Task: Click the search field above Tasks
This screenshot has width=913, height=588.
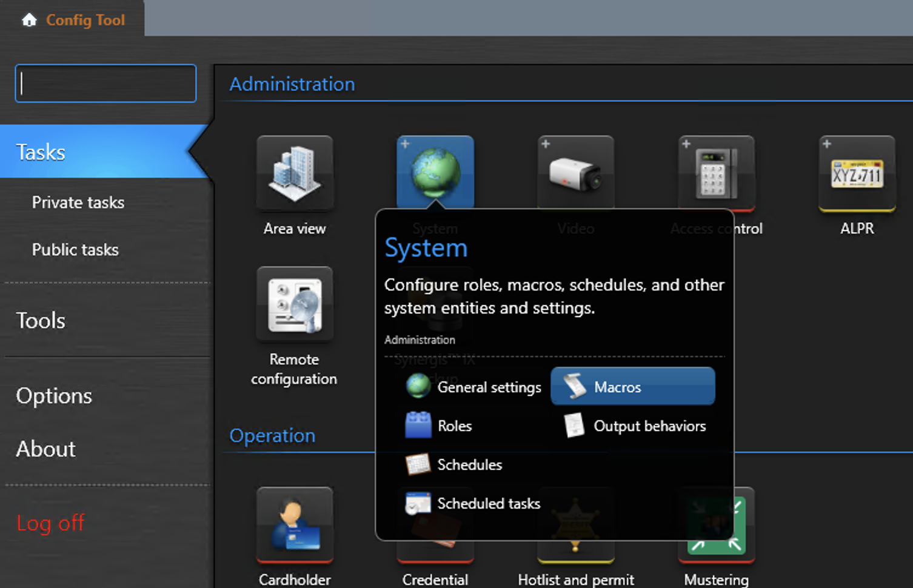Action: point(105,83)
